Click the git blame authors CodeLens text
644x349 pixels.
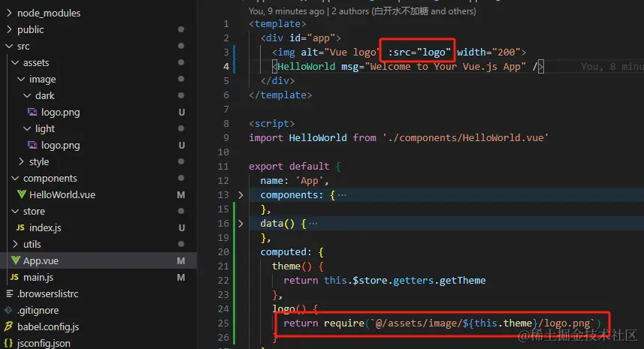[362, 11]
